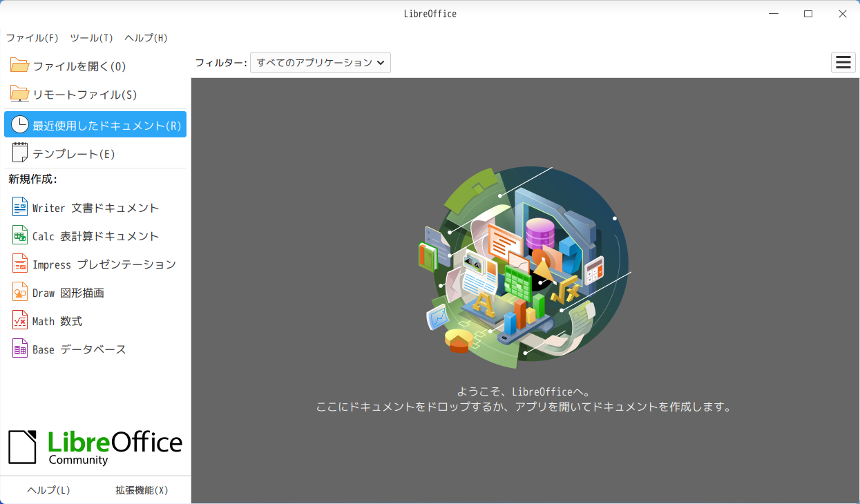Click the Calc spreadsheet icon
This screenshot has height=504, width=860.
click(20, 235)
